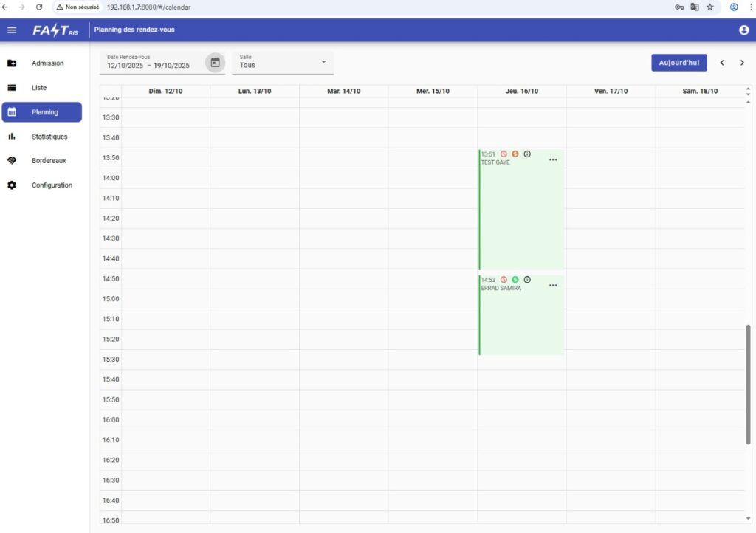Screen dimensions: 756x533
Task: Open the three-dot menu on TEST GAYE appointment
Action: point(553,159)
